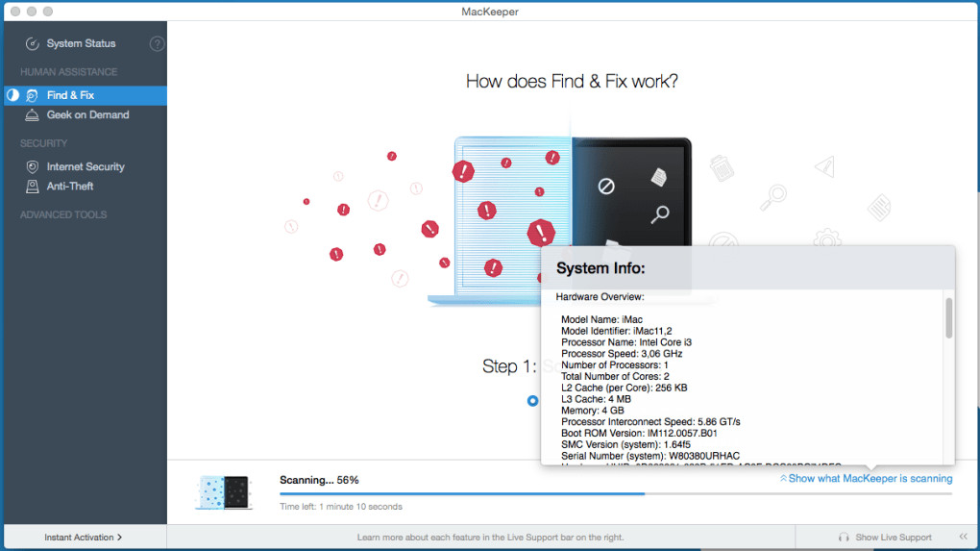
Task: Expand the Advanced Tools section
Action: 63,214
